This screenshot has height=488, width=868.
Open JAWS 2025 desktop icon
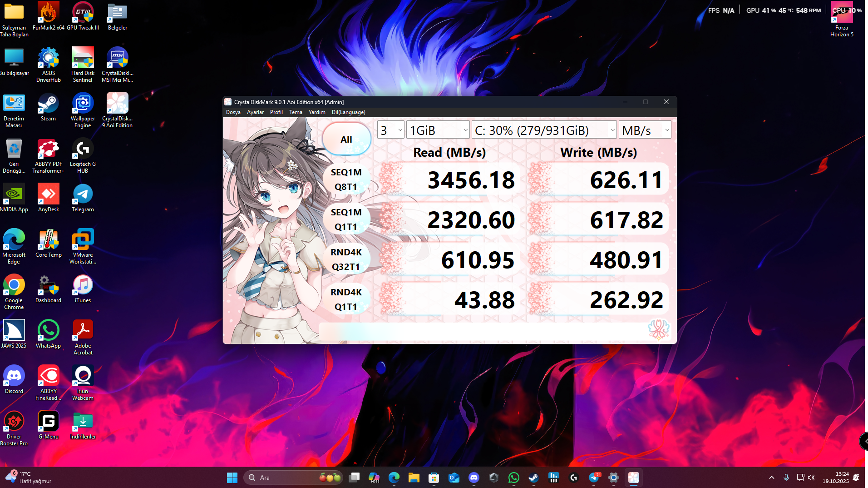tap(14, 334)
